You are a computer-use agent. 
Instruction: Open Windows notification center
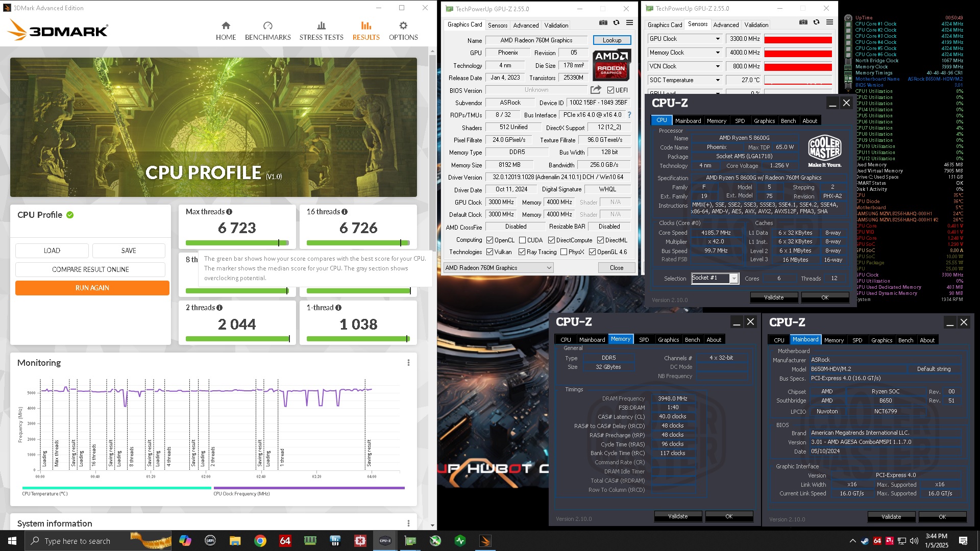[963, 541]
